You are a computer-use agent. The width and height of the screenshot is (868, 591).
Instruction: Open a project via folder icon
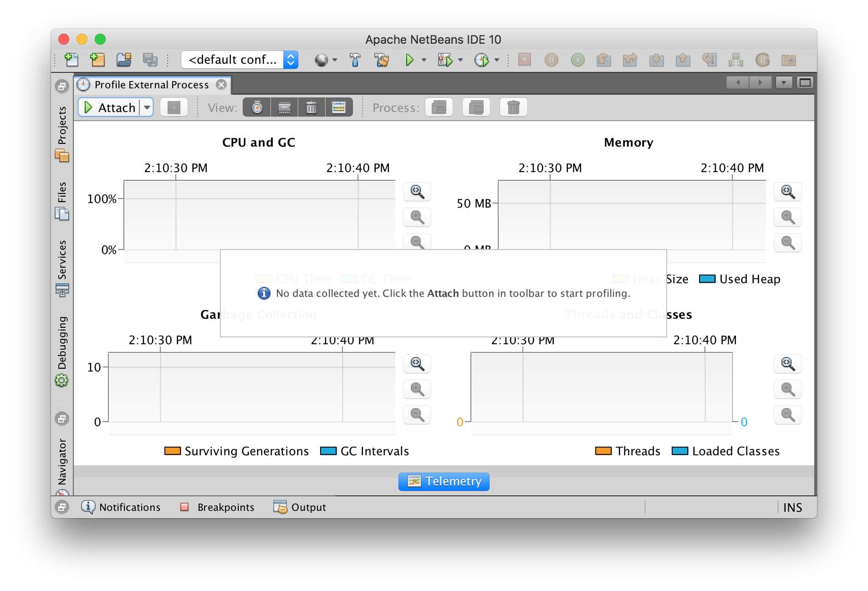coord(123,60)
